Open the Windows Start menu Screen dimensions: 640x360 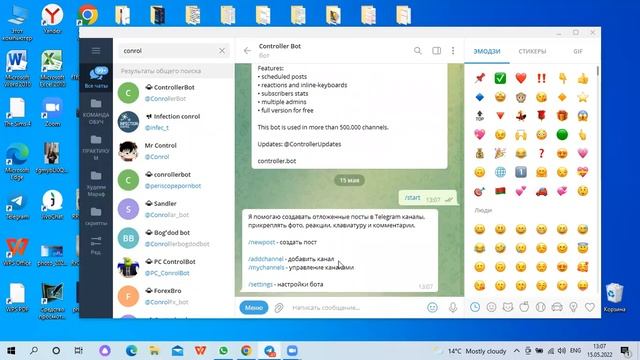coord(11,351)
